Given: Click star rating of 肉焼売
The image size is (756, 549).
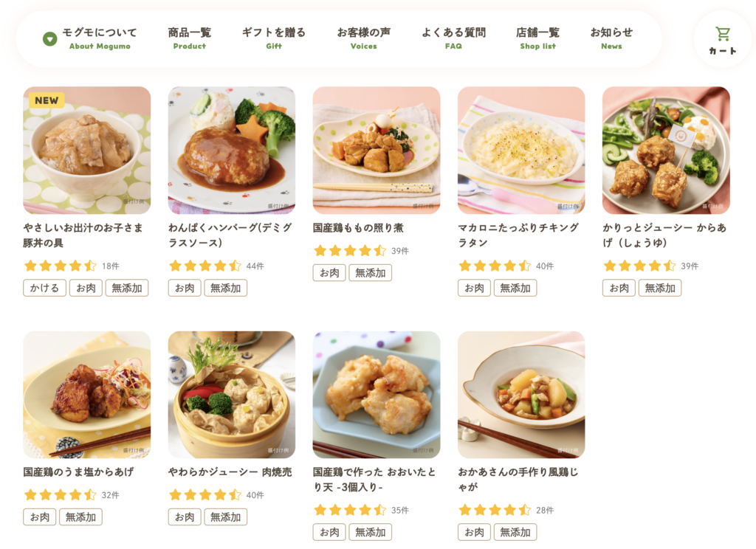Looking at the screenshot, I should coord(205,494).
